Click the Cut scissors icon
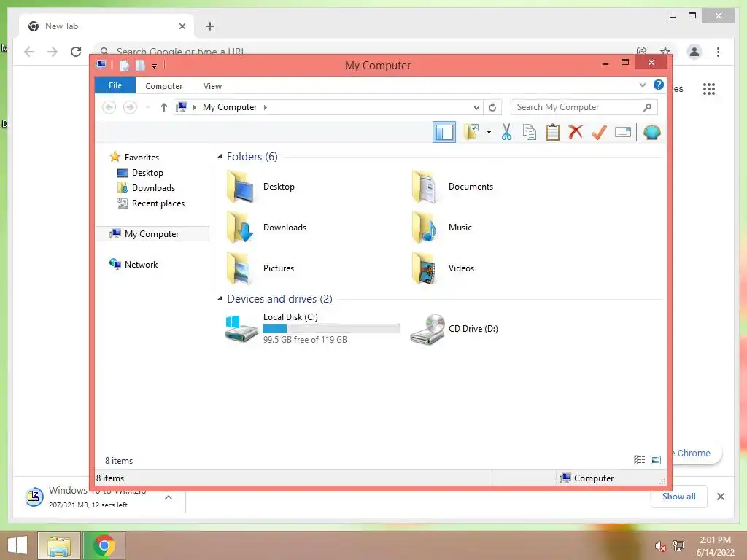Viewport: 747px width, 560px height. coord(506,132)
